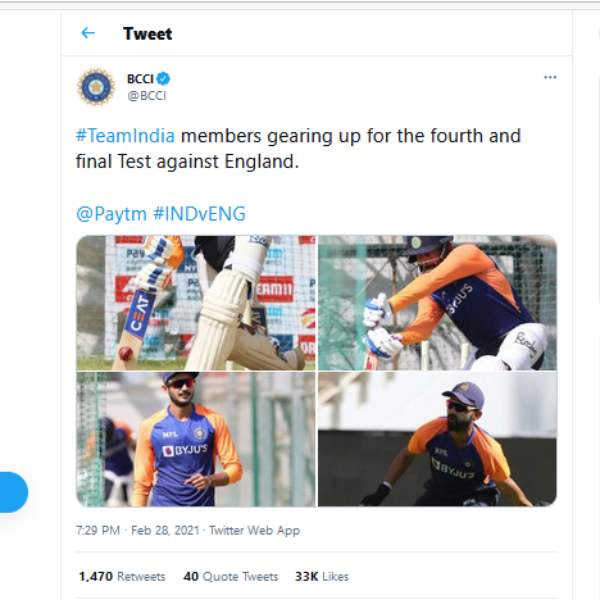Open the #TeamIndia hashtag
Viewport: 600px width, 600px height.
126,136
